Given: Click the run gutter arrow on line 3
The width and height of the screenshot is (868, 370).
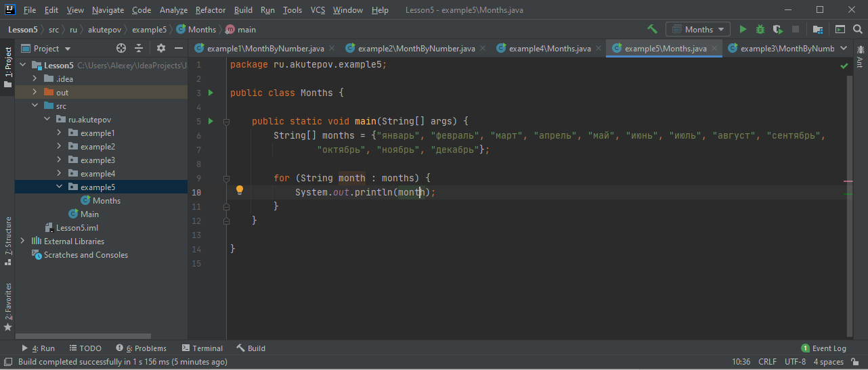Looking at the screenshot, I should pyautogui.click(x=211, y=93).
